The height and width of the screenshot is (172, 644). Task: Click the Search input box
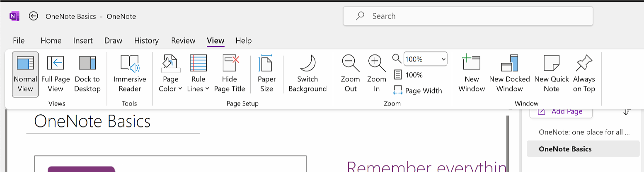tap(468, 16)
